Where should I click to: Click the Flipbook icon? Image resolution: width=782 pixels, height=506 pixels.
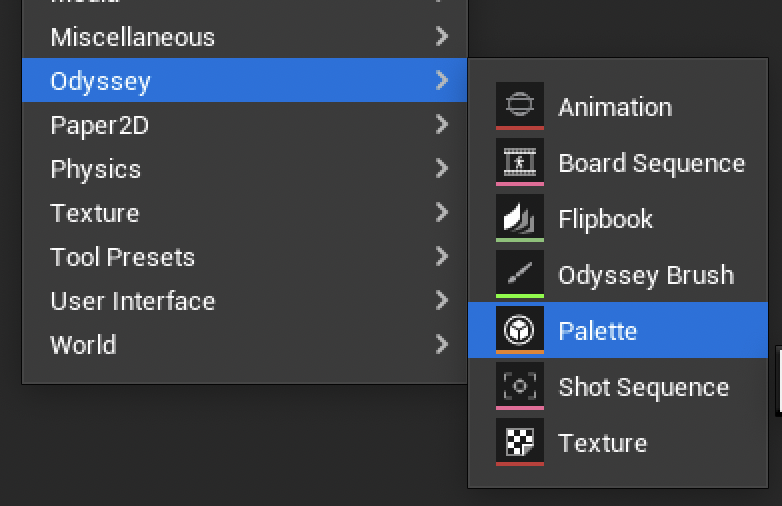[x=520, y=217]
